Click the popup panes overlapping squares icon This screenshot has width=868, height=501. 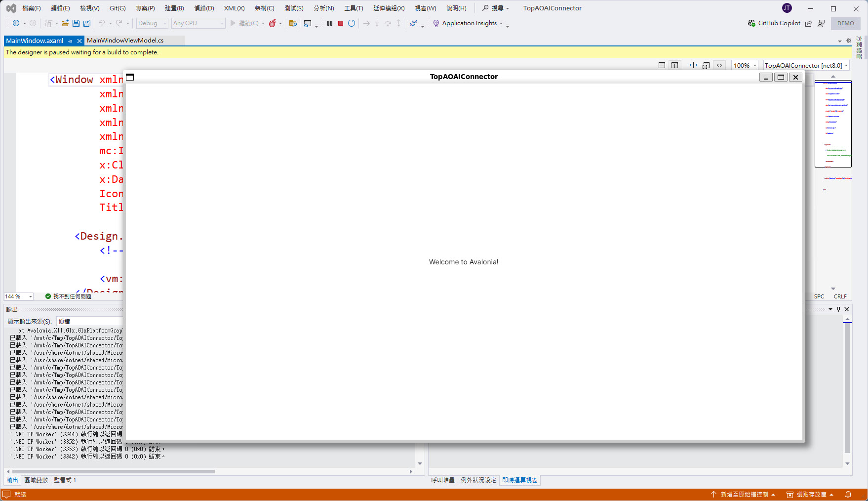pyautogui.click(x=706, y=65)
